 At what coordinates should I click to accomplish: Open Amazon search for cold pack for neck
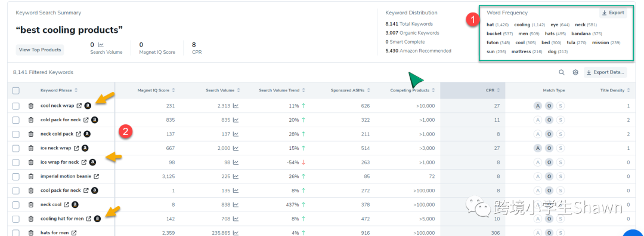pos(94,120)
